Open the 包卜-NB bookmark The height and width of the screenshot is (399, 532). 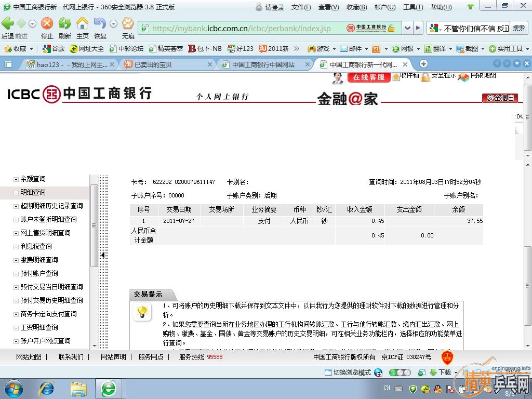[x=205, y=49]
